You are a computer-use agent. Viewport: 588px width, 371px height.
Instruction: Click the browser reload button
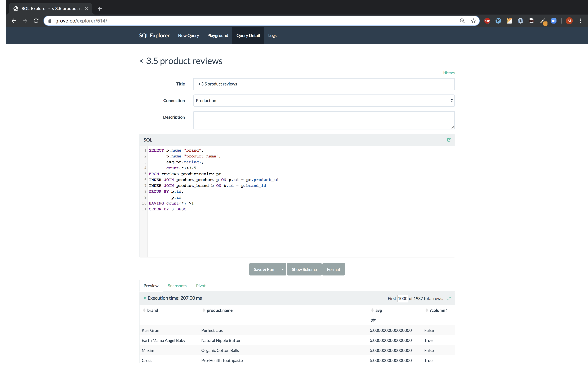click(36, 21)
